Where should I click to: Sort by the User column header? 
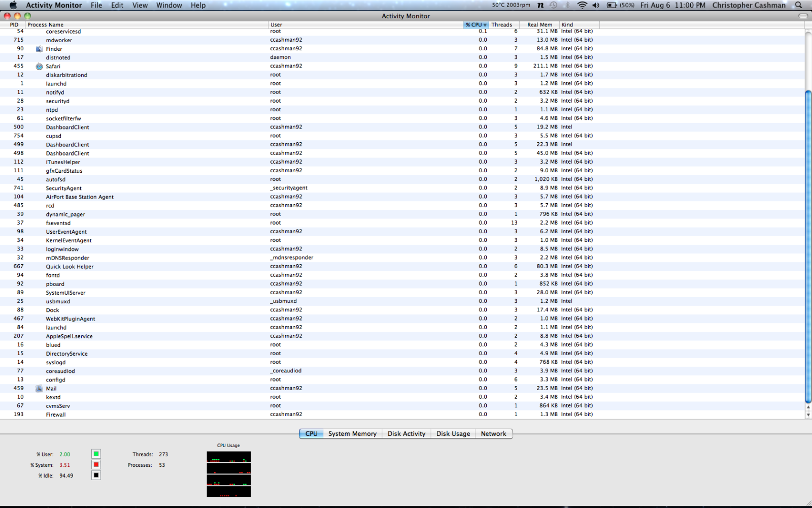point(366,24)
